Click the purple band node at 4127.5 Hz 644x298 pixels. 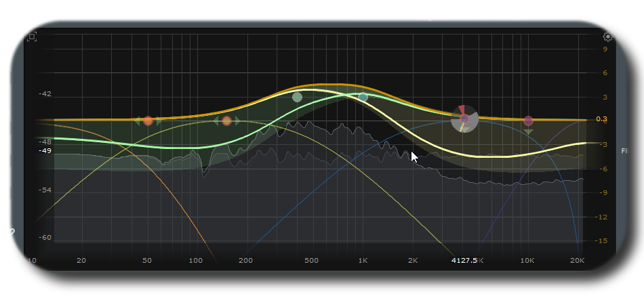(x=464, y=119)
